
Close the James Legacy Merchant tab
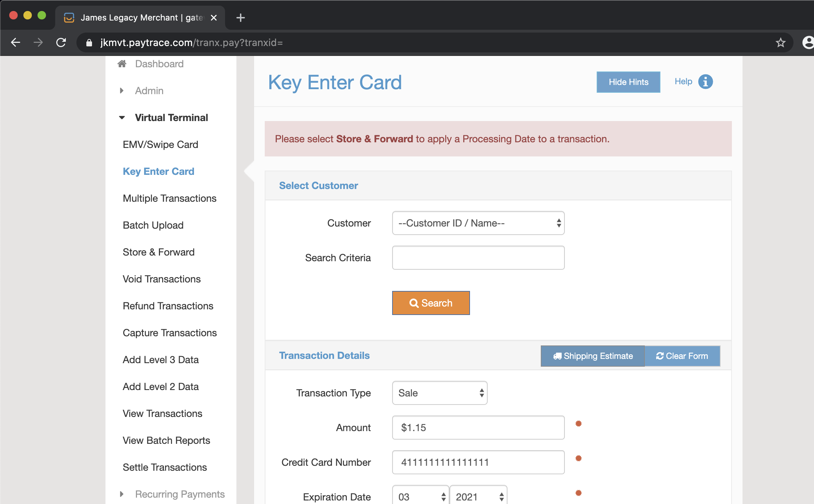pos(214,18)
